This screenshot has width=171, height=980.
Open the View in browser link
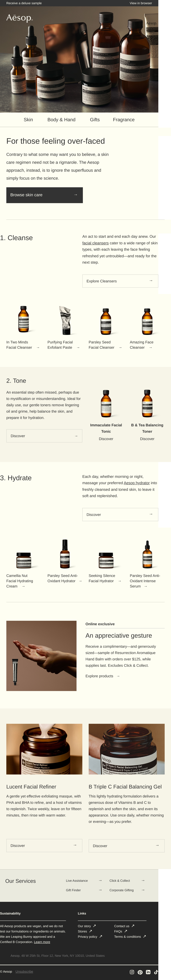(141, 3)
